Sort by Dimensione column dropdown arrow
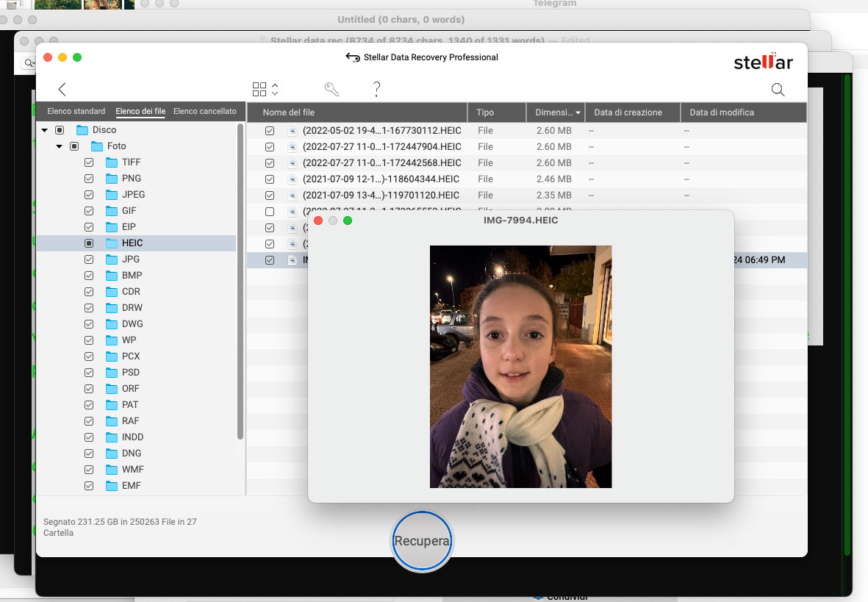 (x=578, y=113)
